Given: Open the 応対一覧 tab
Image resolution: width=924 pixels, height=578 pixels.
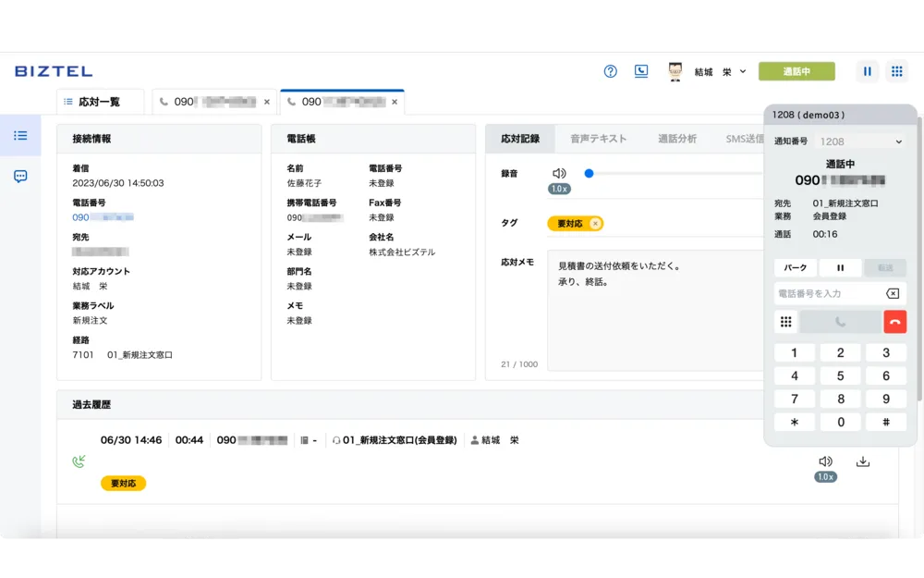Looking at the screenshot, I should [100, 102].
